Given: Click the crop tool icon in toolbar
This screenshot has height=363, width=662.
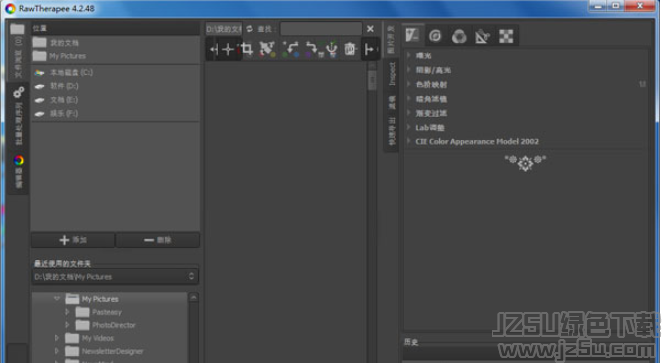Looking at the screenshot, I should tap(247, 49).
